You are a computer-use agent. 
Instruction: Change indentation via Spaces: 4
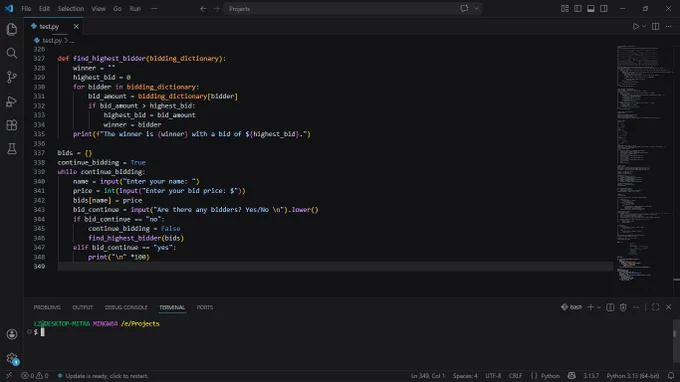[x=465, y=375]
